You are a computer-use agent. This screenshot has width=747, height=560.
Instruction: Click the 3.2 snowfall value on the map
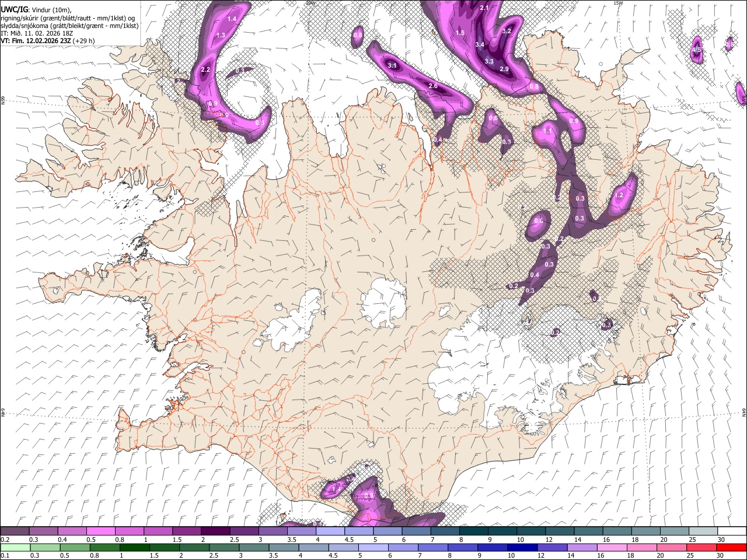507,31
